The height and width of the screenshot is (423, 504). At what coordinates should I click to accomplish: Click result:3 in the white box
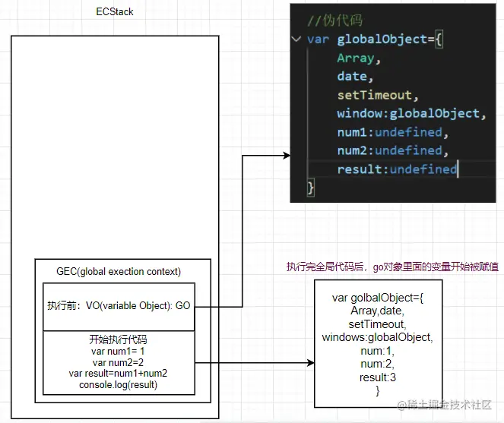click(x=377, y=377)
